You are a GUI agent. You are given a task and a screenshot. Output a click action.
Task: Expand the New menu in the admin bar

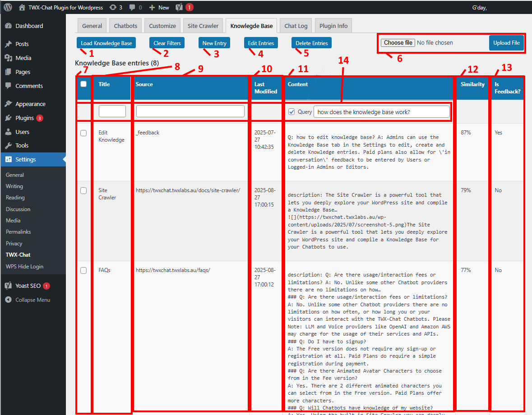point(159,7)
